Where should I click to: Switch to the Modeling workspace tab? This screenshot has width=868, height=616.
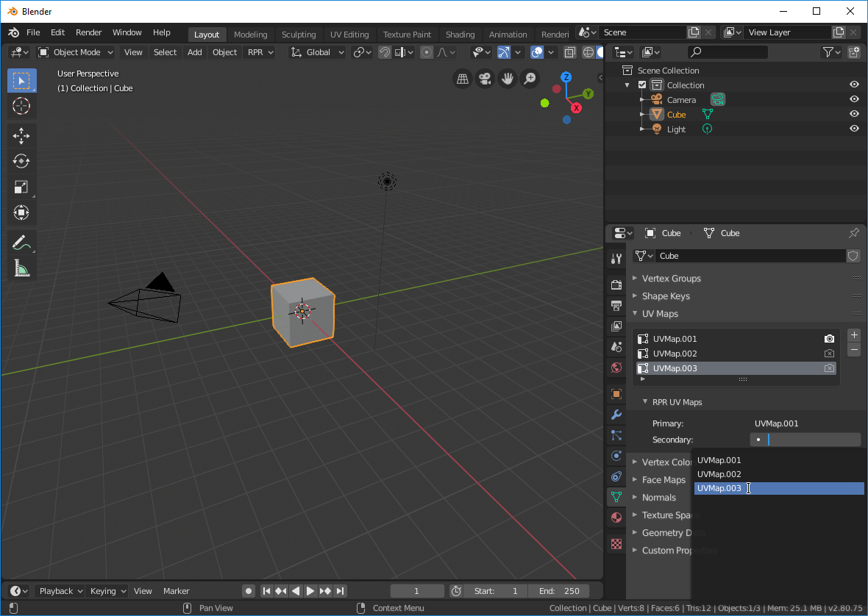pyautogui.click(x=250, y=35)
